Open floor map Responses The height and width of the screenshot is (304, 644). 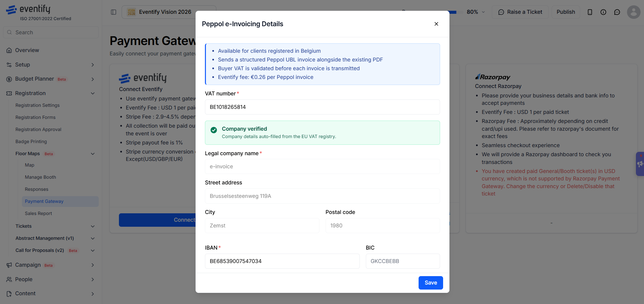point(37,189)
